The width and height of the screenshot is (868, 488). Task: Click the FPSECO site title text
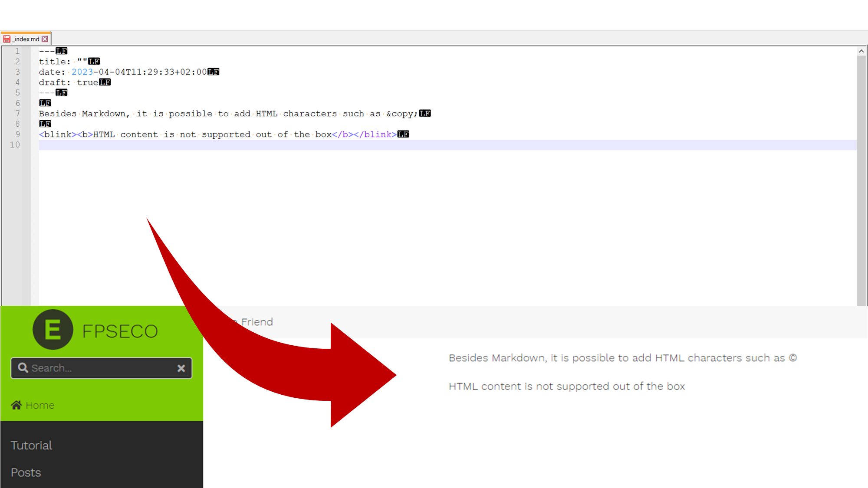tap(120, 331)
